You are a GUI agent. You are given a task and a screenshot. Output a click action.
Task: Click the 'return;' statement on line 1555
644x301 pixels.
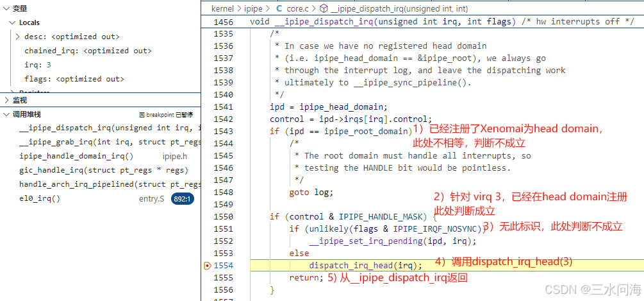[306, 277]
